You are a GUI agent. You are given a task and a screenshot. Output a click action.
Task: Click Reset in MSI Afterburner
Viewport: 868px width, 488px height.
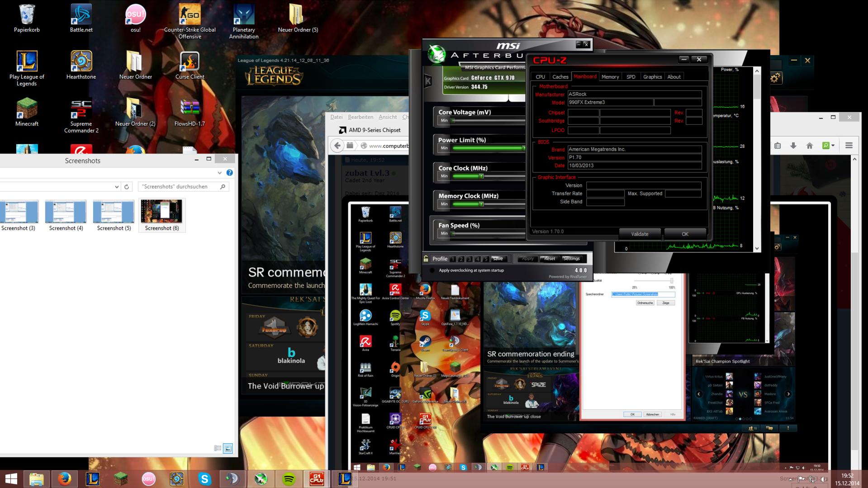(550, 259)
